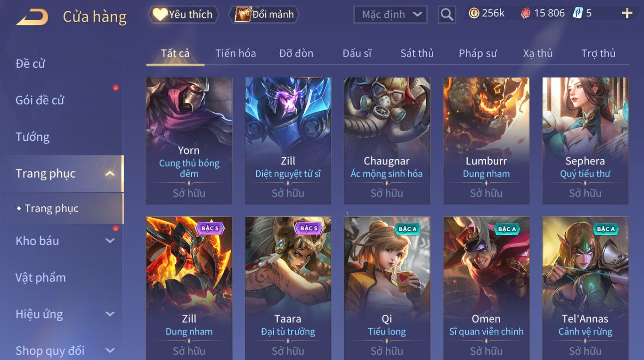This screenshot has height=360, width=644.
Task: Open Gói đề cử in sidebar
Action: 40,100
